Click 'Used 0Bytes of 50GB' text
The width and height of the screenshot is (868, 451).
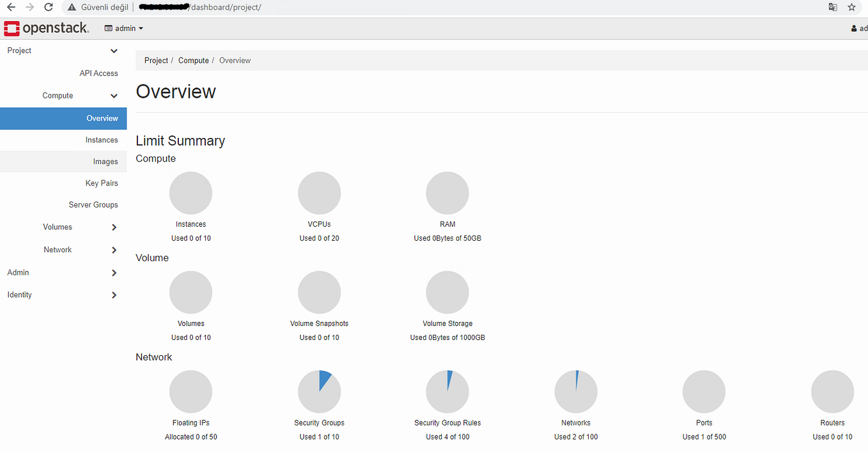[447, 238]
